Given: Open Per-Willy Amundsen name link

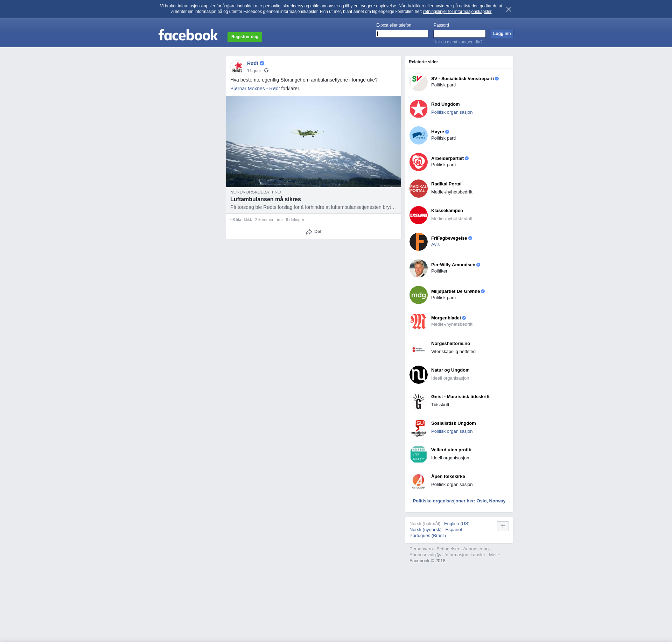Looking at the screenshot, I should (453, 265).
